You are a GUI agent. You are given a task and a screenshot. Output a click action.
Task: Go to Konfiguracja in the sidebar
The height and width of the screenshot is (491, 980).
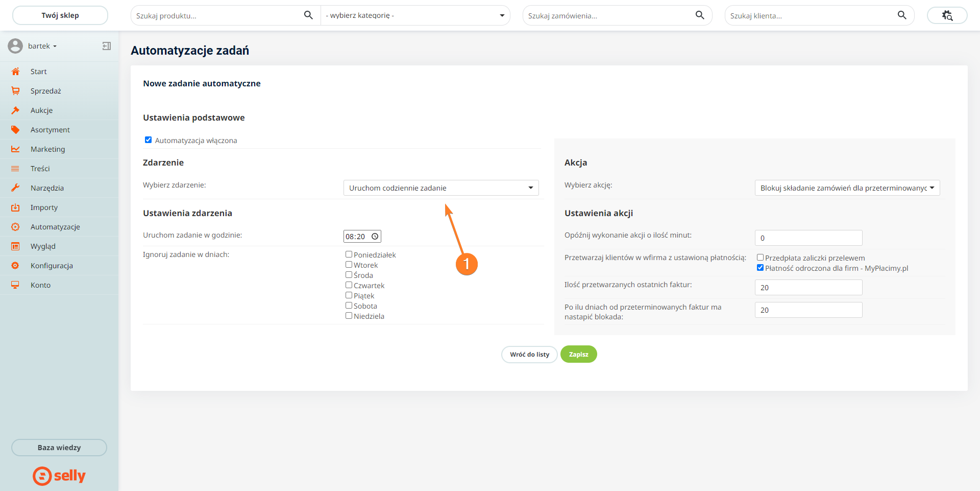click(52, 266)
